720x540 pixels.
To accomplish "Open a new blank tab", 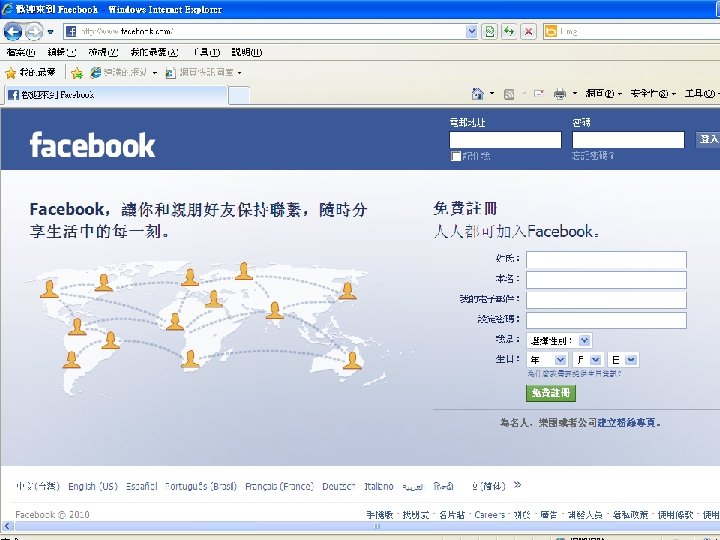I will click(239, 96).
